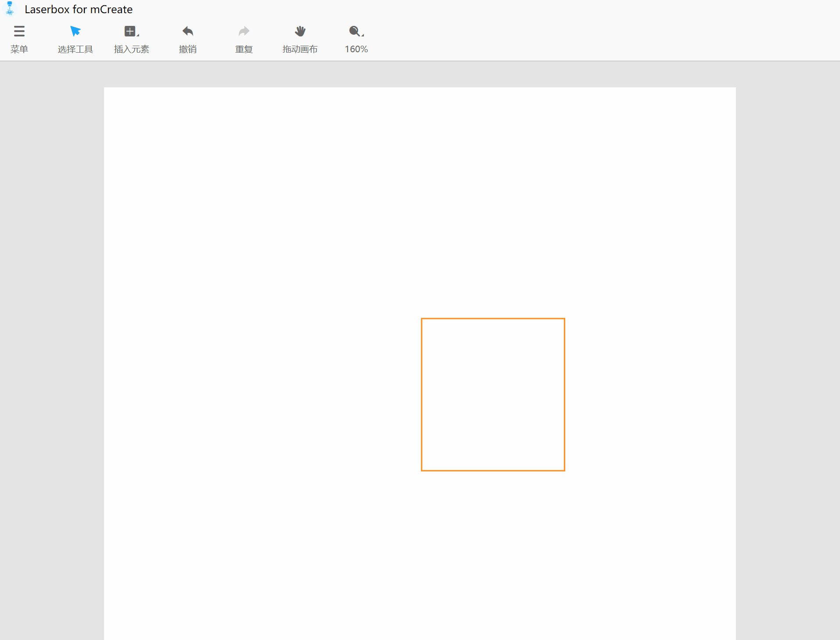
Task: Open the 插入元素 insert element dropdown
Action: tap(131, 39)
